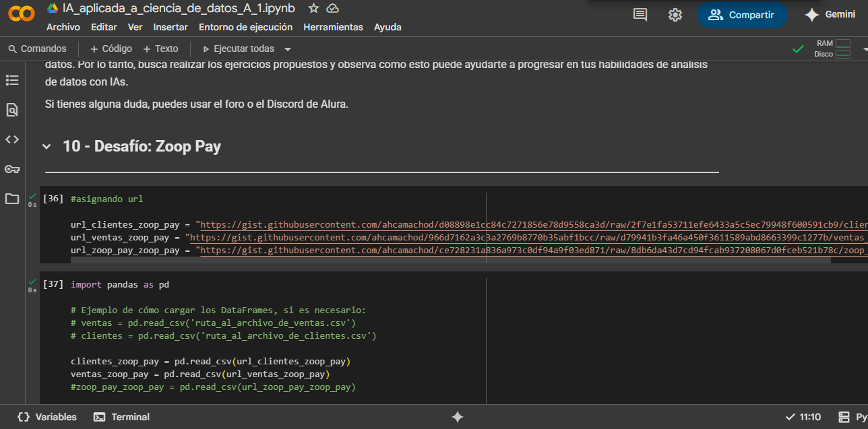Click the #asignando url comment line

click(106, 199)
